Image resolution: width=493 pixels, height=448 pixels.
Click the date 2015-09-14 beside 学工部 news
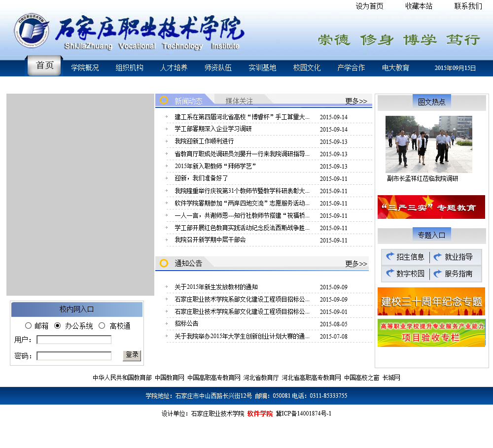click(x=334, y=129)
